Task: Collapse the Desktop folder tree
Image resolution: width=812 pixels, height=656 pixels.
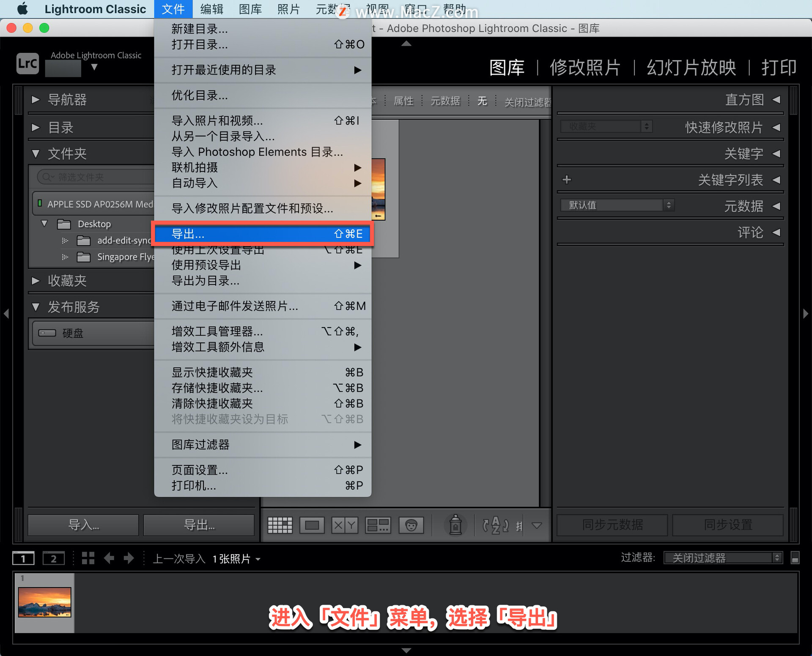Action: coord(44,223)
